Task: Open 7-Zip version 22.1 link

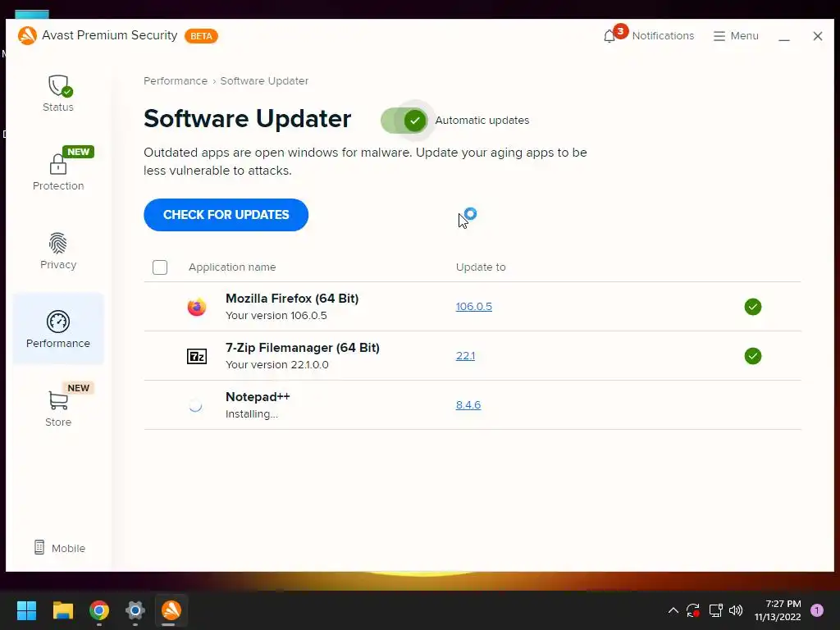Action: click(465, 356)
